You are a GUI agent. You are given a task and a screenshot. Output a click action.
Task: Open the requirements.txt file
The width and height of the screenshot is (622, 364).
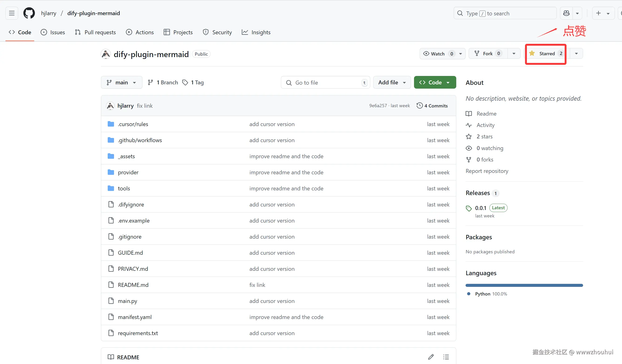click(x=138, y=333)
